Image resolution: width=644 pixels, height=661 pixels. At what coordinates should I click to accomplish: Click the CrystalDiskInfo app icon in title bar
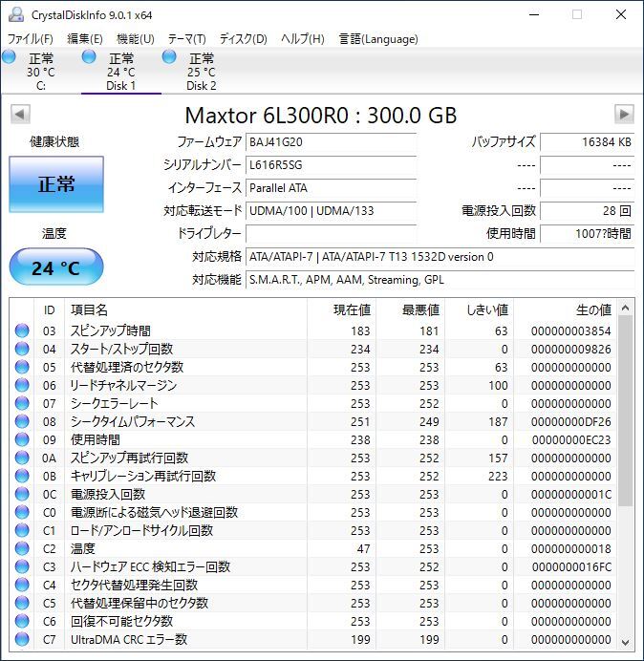click(x=16, y=15)
